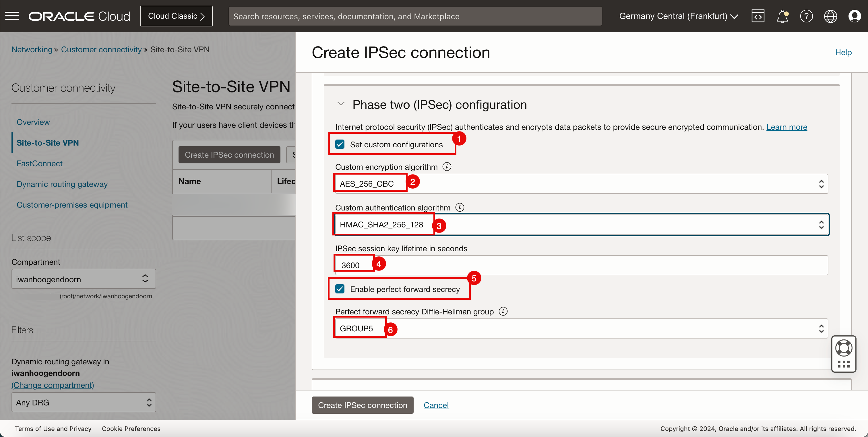
Task: Go to FastConnect in sidebar
Action: (x=39, y=163)
